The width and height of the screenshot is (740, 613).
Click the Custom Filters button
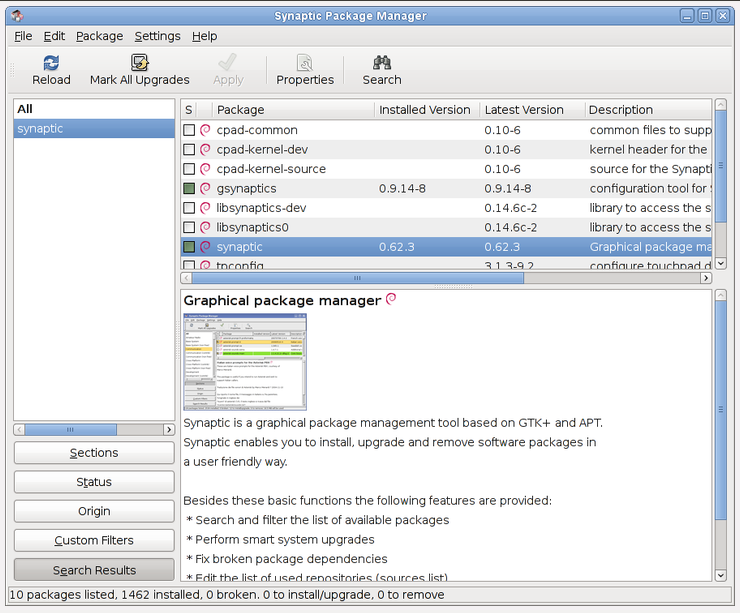[94, 540]
